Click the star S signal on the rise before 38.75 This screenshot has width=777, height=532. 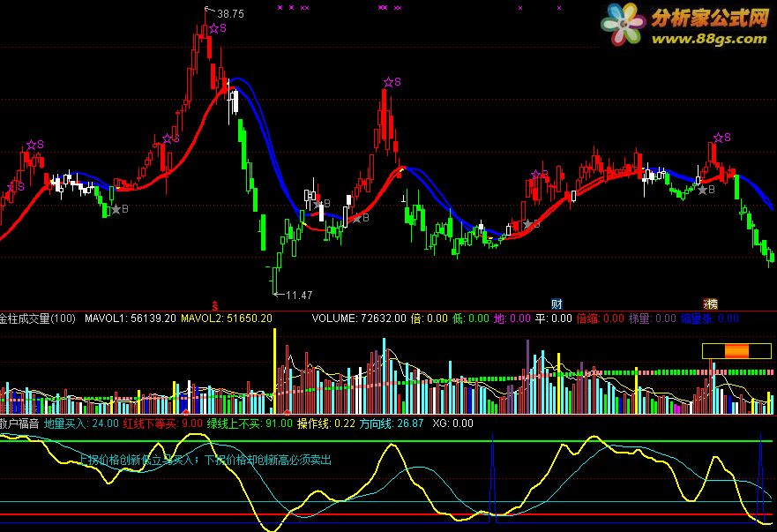pos(170,139)
